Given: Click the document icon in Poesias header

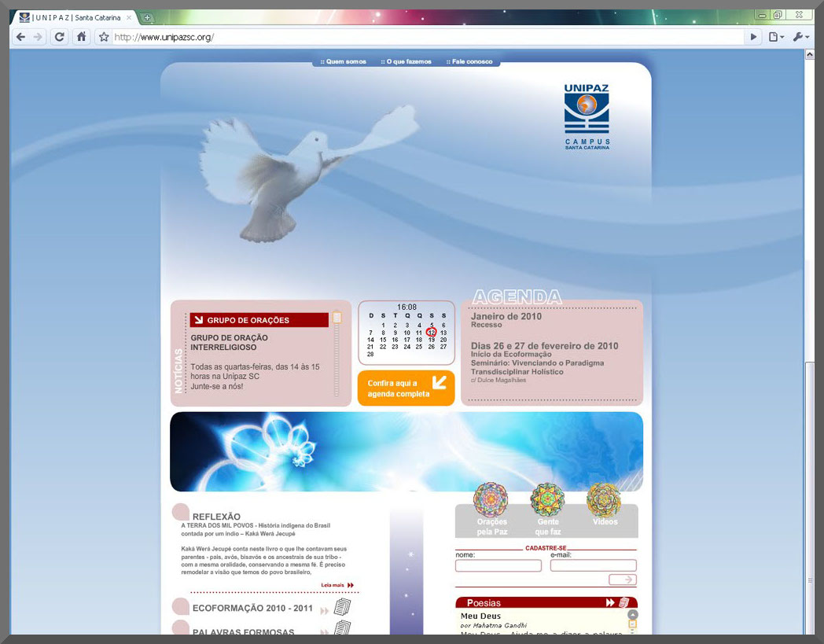Looking at the screenshot, I should click(x=624, y=602).
